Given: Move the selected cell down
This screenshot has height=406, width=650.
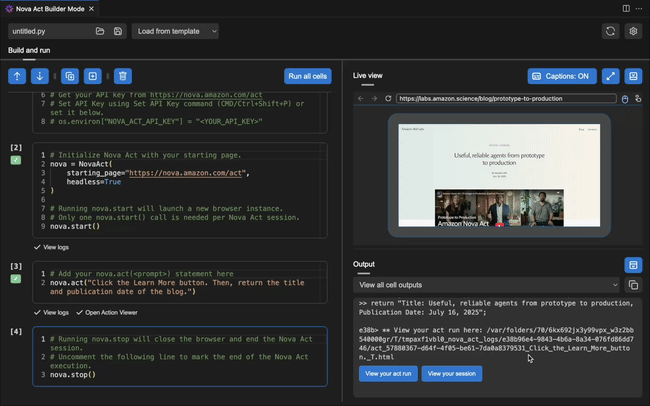Looking at the screenshot, I should coord(40,76).
